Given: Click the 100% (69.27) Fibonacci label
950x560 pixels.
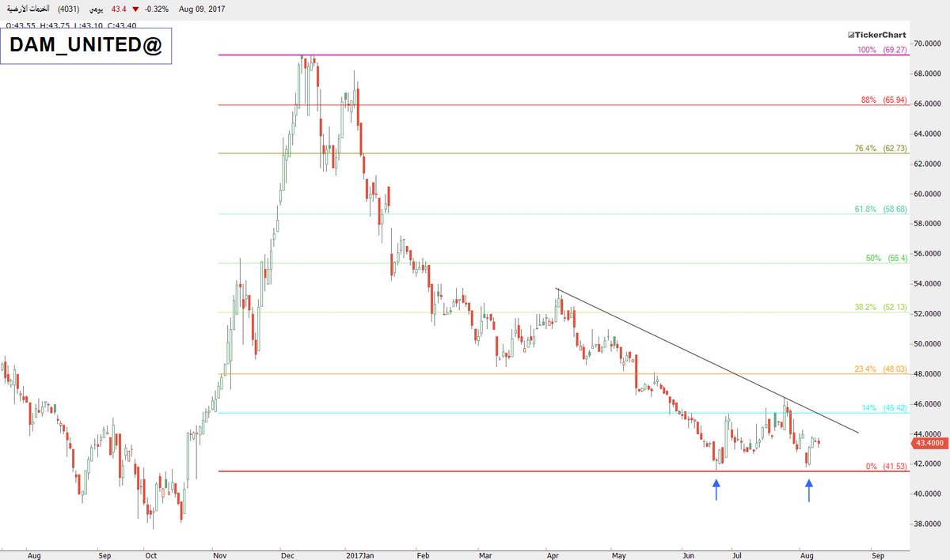Looking at the screenshot, I should [881, 49].
